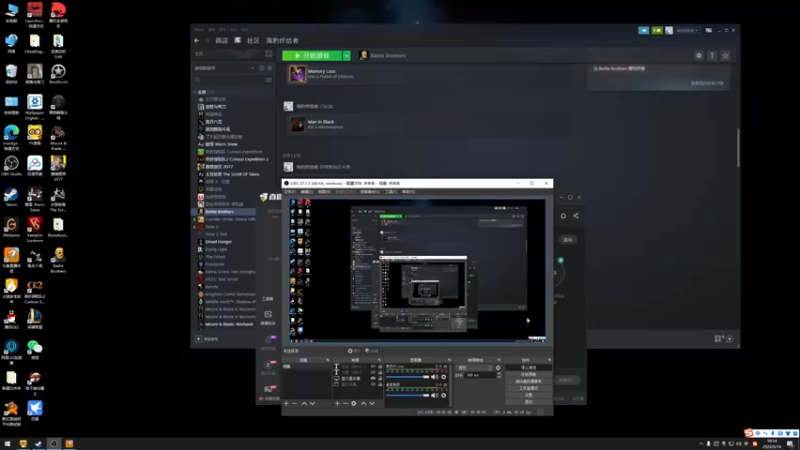Click the share icon in streaming companion window
The height and width of the screenshot is (450, 800).
tap(576, 216)
